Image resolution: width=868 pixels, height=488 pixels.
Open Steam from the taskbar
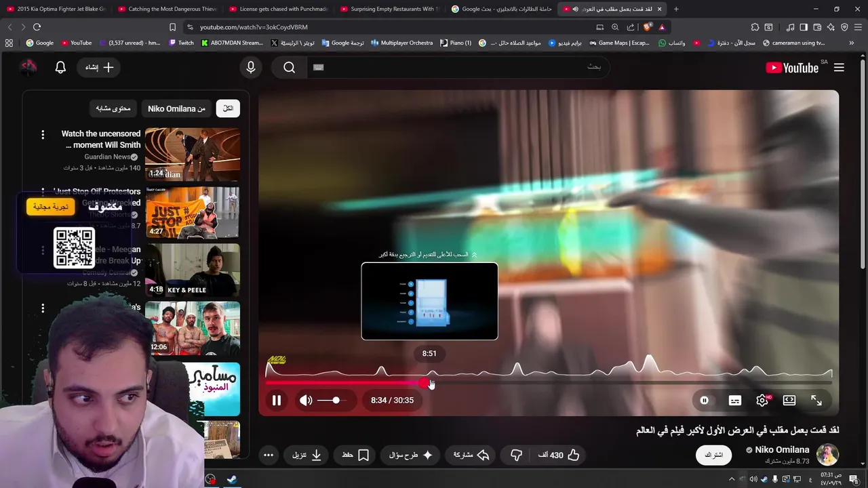pos(231,479)
